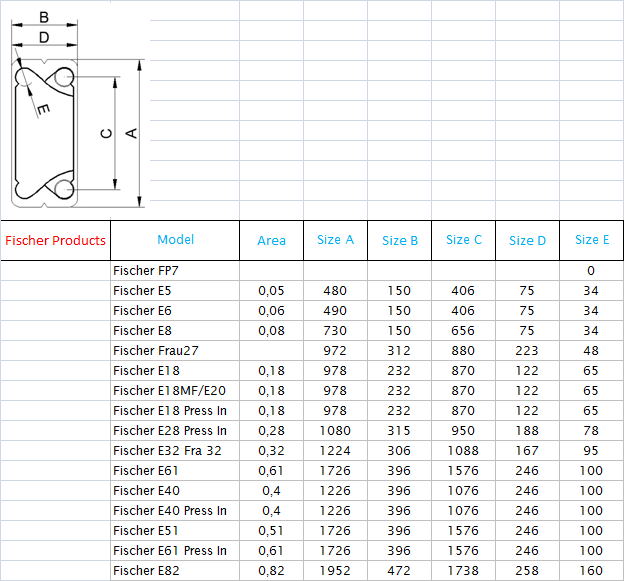Screen dimensions: 624x581
Task: Click the 'Fischer E82' model cell
Action: click(x=175, y=570)
